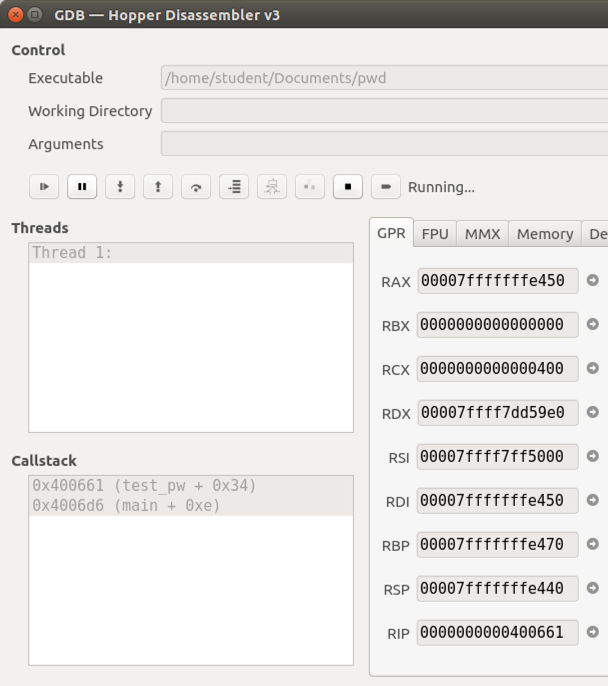Screen dimensions: 608x686
Task: Click the list-style icon in debugger toolbar
Action: [234, 187]
